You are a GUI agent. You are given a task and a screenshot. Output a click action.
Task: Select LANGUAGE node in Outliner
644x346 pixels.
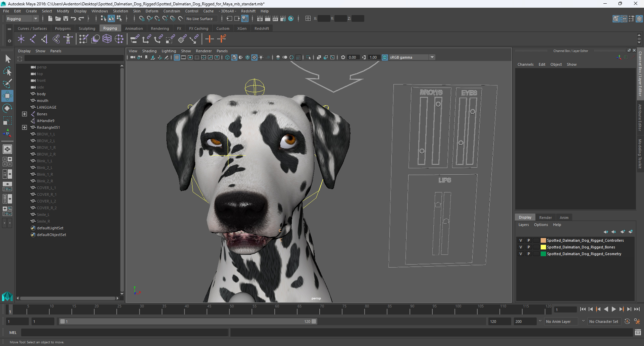pyautogui.click(x=47, y=107)
